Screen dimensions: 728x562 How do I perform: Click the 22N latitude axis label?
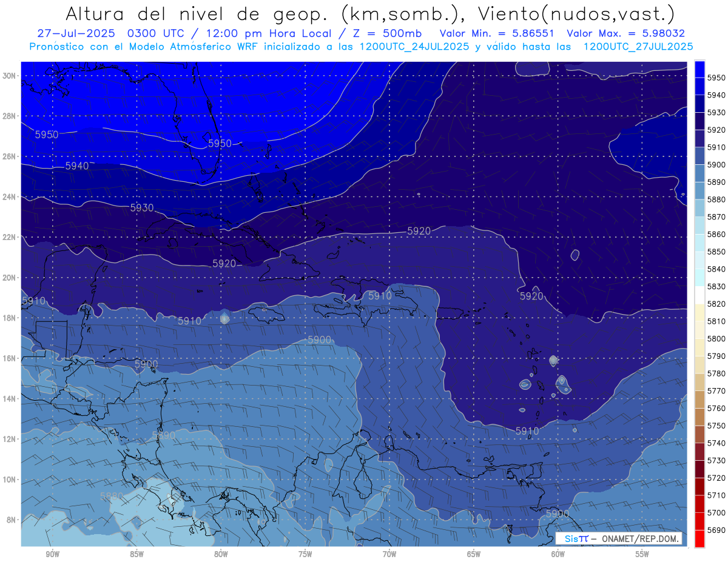[8, 236]
